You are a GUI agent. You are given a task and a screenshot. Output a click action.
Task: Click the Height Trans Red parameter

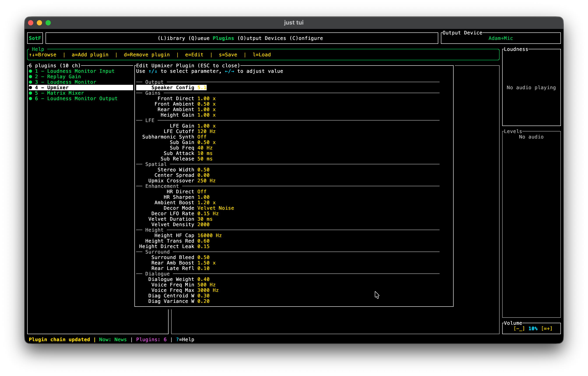pos(177,241)
